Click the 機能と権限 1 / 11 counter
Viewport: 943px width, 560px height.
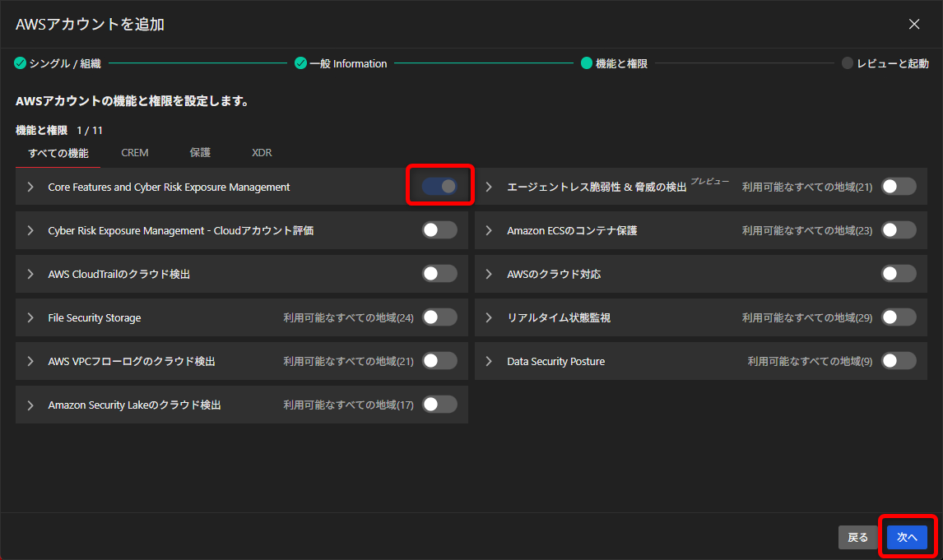[x=59, y=131]
